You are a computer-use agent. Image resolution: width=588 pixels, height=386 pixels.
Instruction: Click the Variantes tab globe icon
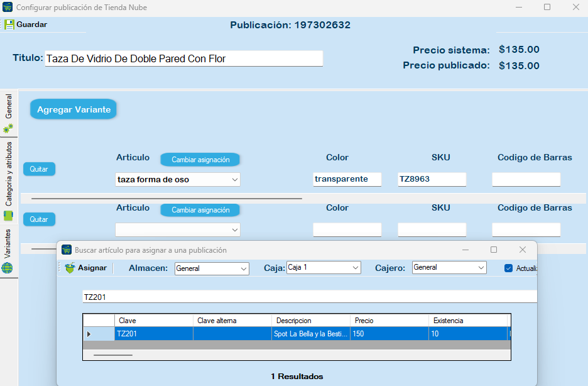(8, 268)
